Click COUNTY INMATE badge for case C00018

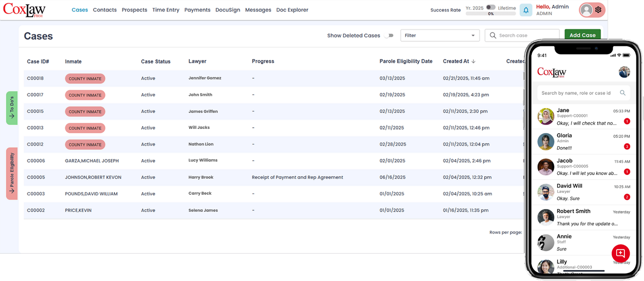[85, 78]
